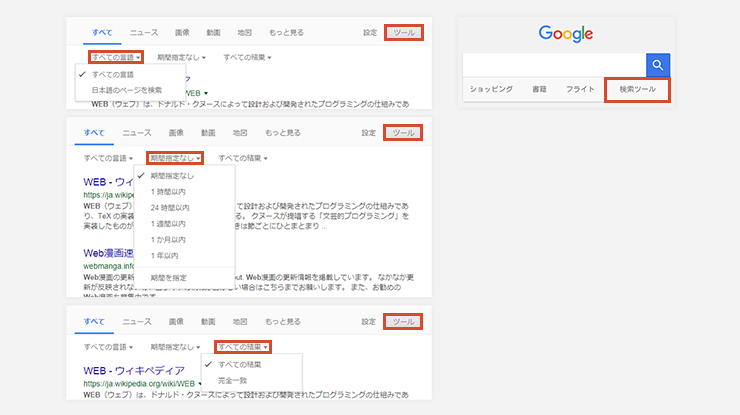
Task: Collapse 期間指定なし dropdown in the time-range-menu panel
Action: (175, 158)
